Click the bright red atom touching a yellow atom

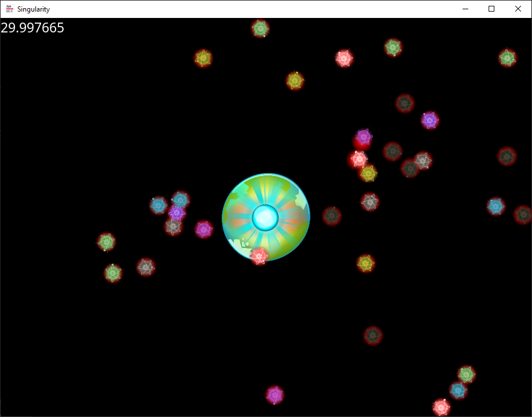tap(358, 159)
